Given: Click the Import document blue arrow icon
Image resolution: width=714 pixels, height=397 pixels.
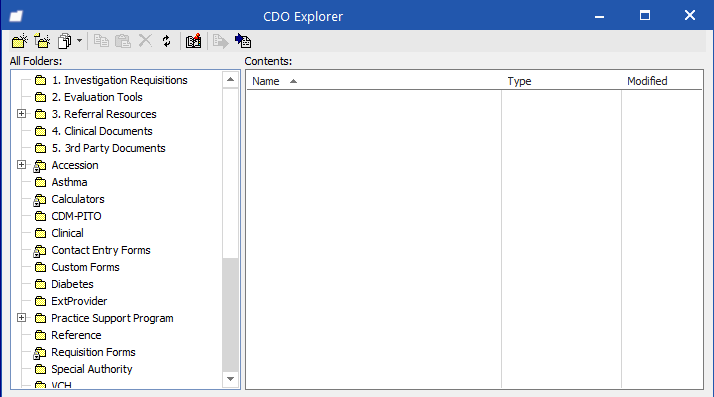Looking at the screenshot, I should [243, 41].
